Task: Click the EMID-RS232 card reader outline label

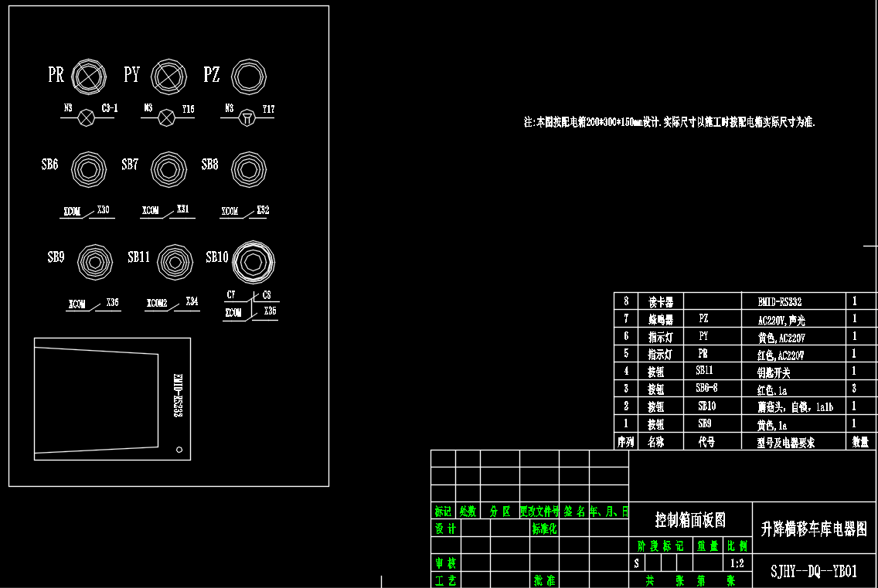Action: (x=177, y=396)
